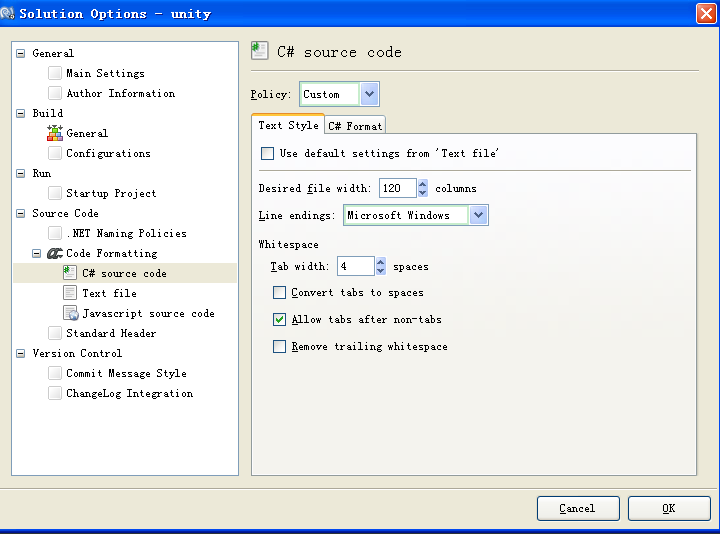Click the Text file document icon
This screenshot has height=534, width=720.
(70, 293)
